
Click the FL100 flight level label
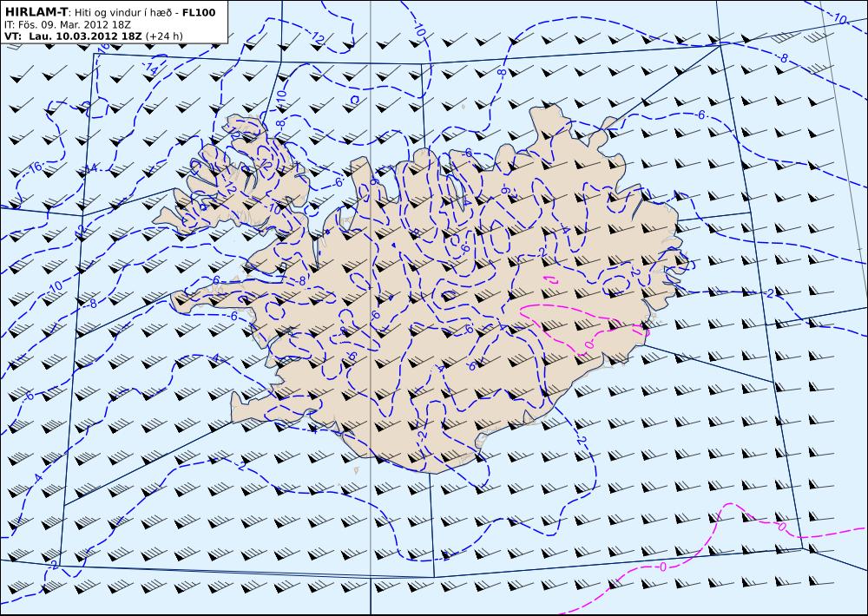tap(199, 12)
